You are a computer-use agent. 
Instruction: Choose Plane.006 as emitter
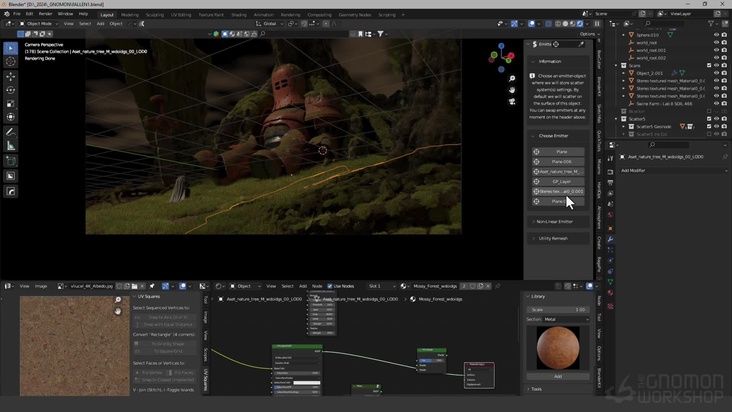pyautogui.click(x=558, y=162)
